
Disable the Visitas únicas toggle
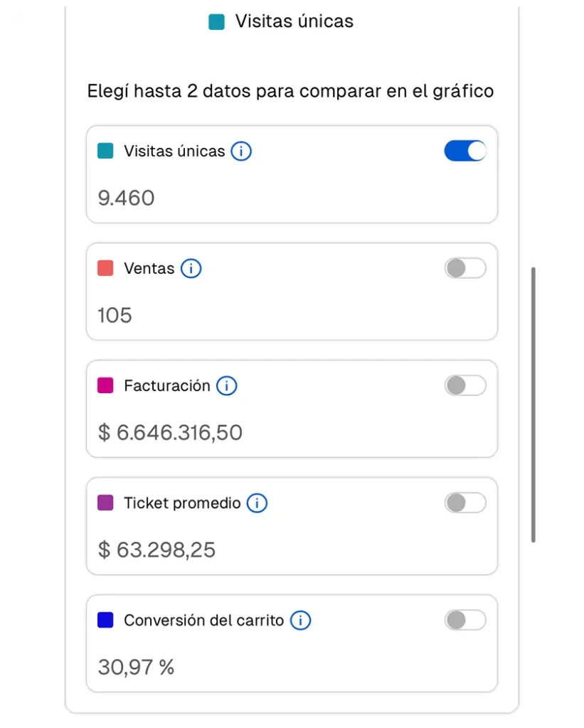point(465,151)
